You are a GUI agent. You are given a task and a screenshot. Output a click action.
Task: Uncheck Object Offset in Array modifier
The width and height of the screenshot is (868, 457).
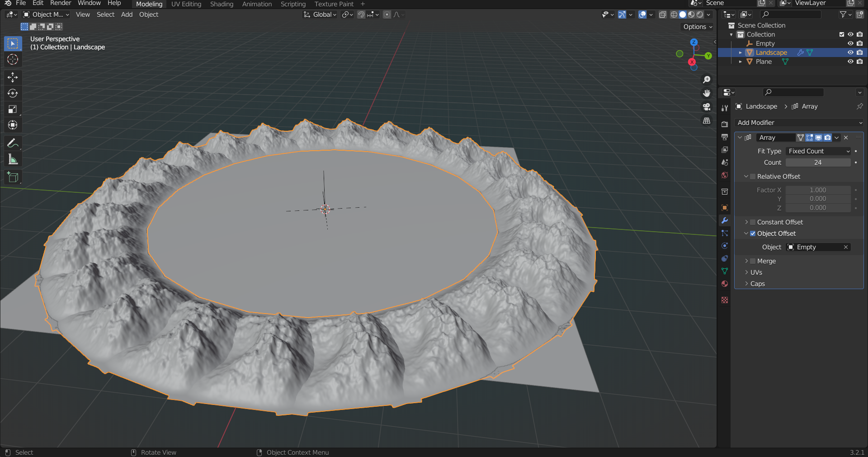pyautogui.click(x=753, y=233)
